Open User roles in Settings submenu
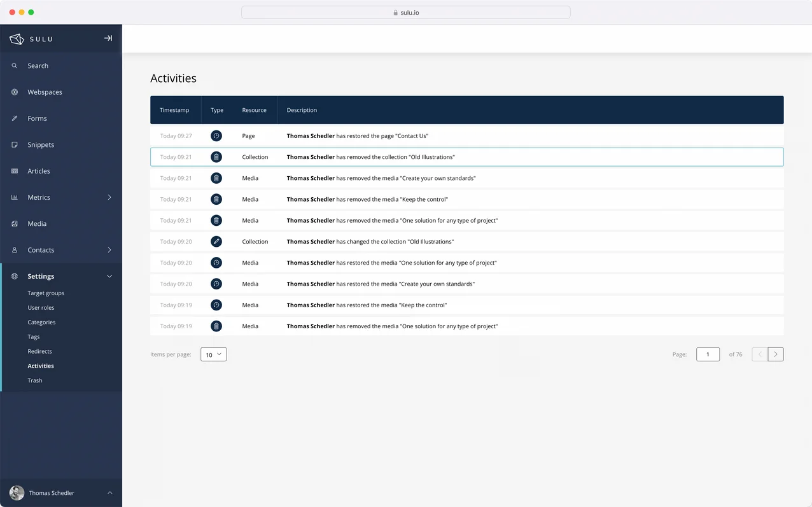Screen dimensions: 812x507 (41, 308)
